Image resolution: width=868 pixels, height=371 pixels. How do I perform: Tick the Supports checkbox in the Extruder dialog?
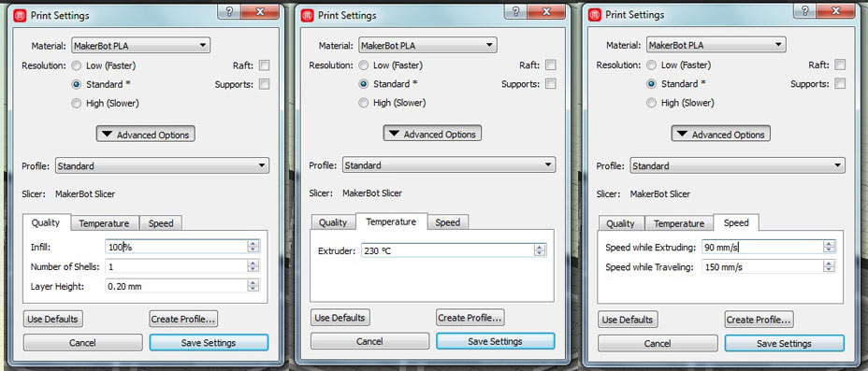551,84
